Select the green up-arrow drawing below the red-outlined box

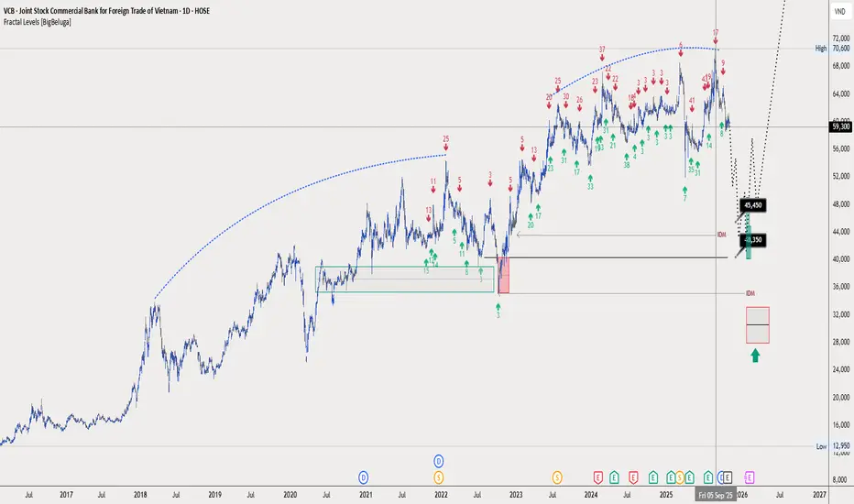(x=755, y=356)
